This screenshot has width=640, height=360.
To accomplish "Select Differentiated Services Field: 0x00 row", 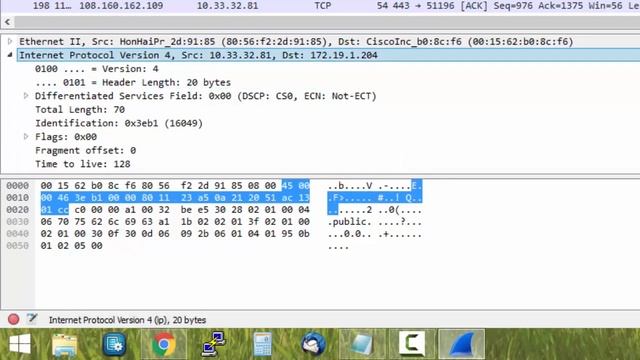I will click(206, 96).
